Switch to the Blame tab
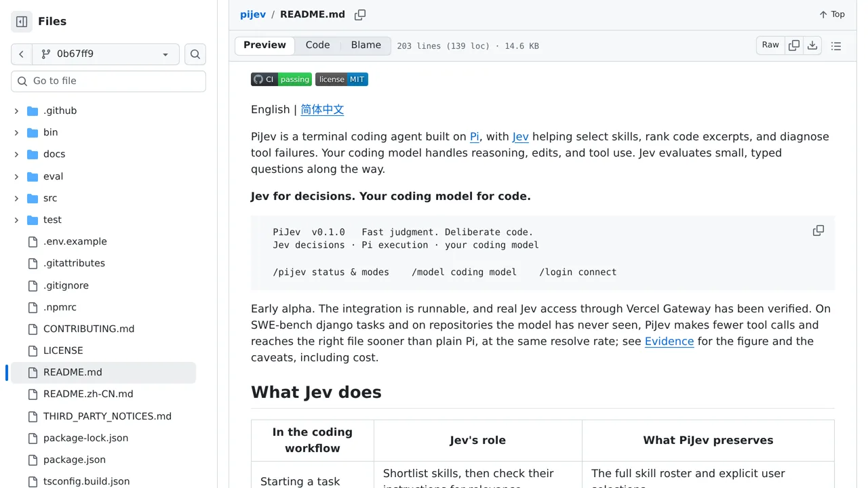The image size is (868, 488). pos(366,45)
